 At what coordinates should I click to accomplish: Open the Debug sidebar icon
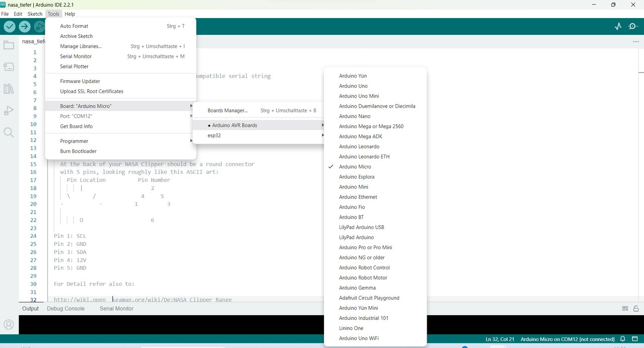pyautogui.click(x=9, y=111)
